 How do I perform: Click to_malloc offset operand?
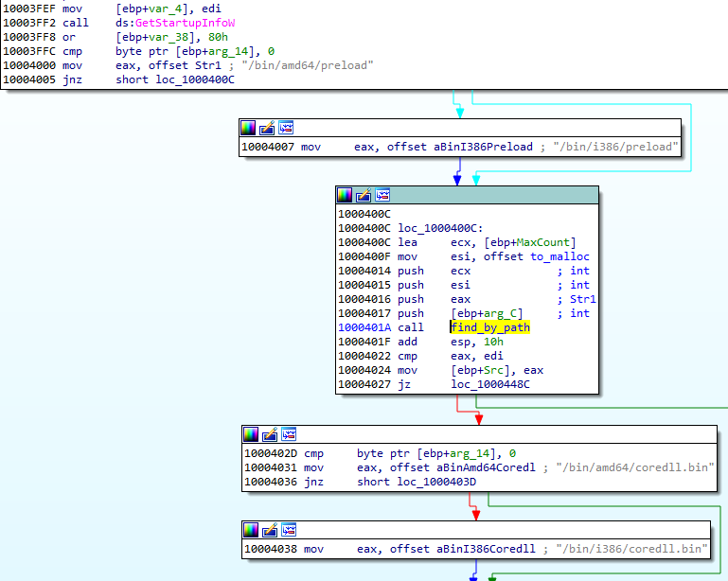point(559,256)
